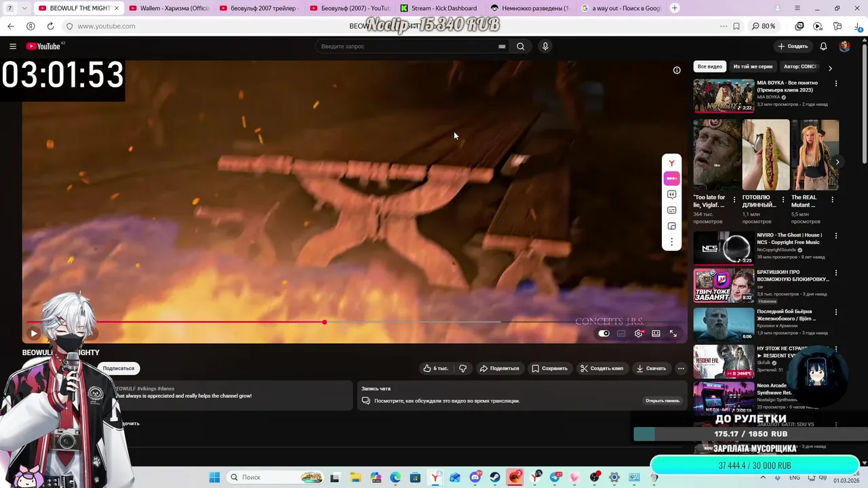Click the Создать (Create) button

(x=793, y=46)
